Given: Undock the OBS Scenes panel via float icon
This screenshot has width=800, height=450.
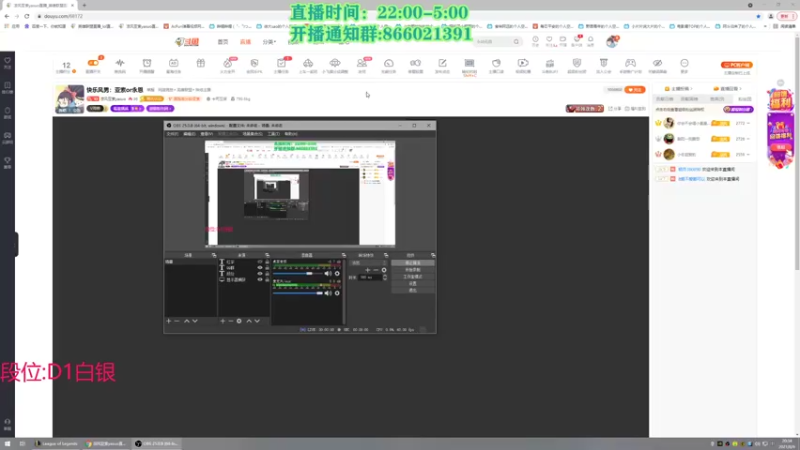Looking at the screenshot, I should click(x=214, y=255).
